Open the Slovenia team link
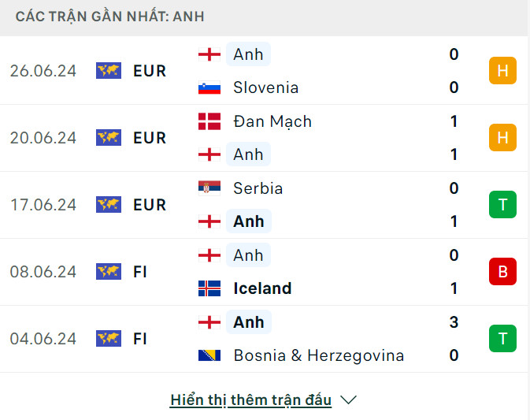Viewport: 530px width, 420px height. tap(265, 88)
